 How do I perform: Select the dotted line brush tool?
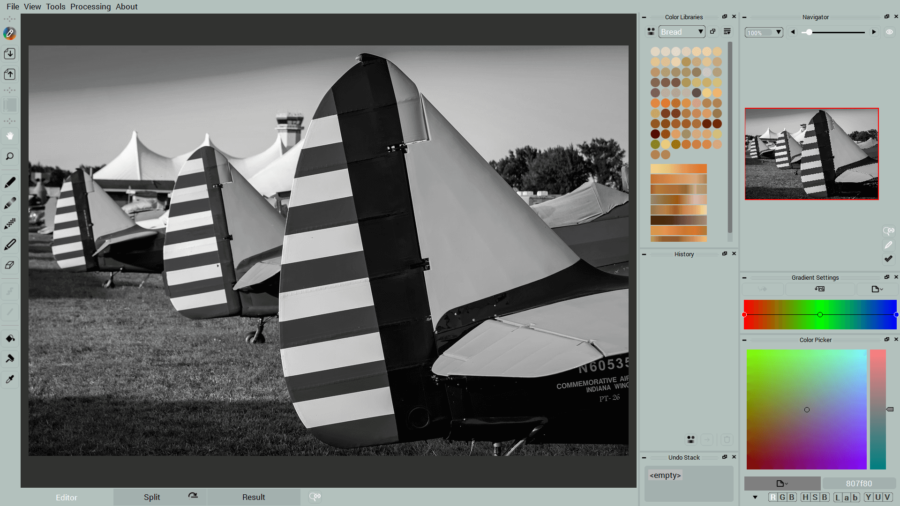10,224
